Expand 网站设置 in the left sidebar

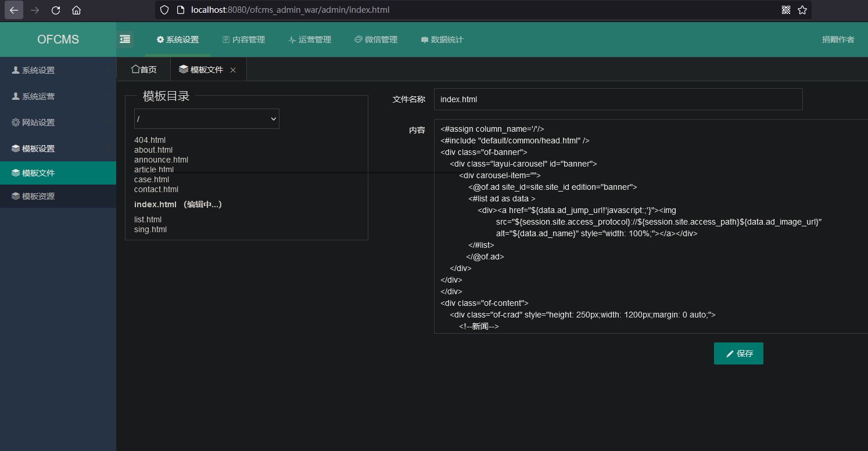[x=58, y=122]
